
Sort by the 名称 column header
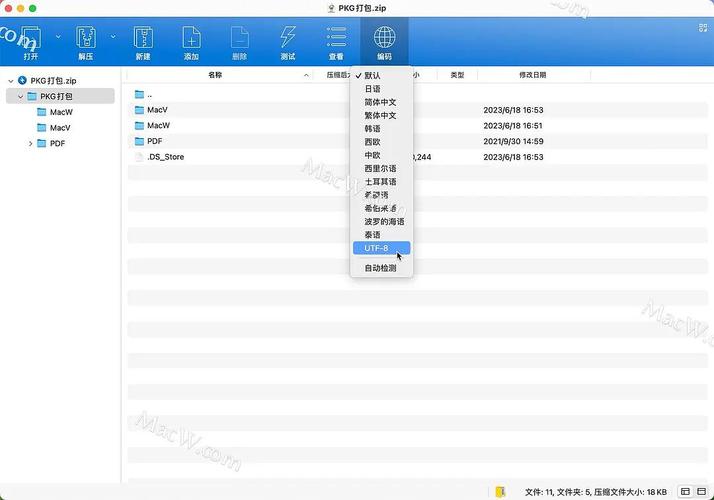pos(215,75)
